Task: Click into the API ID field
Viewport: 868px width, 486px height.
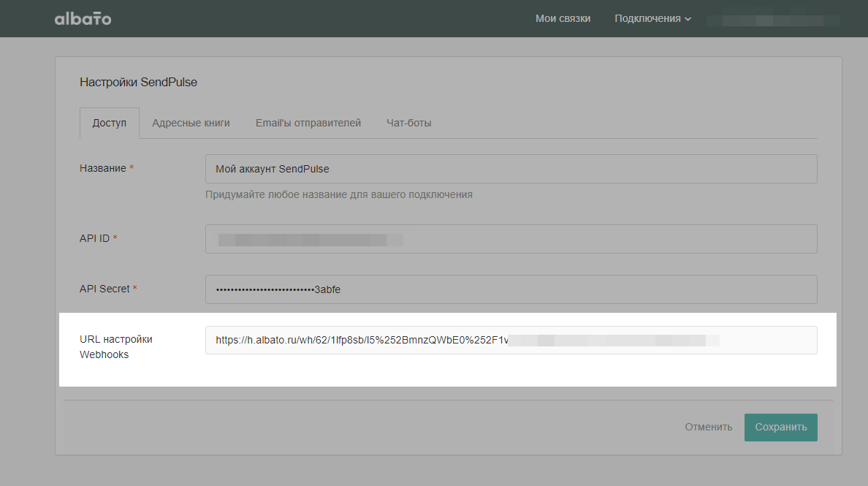Action: point(511,239)
